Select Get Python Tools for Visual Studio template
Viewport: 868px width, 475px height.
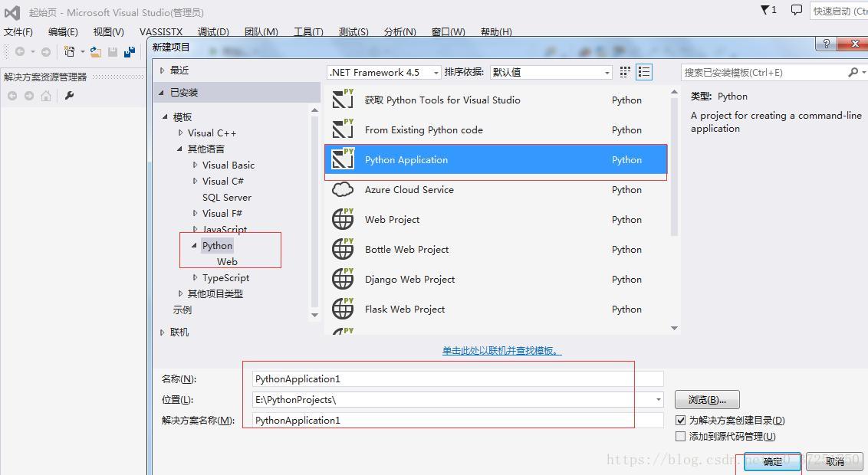496,100
